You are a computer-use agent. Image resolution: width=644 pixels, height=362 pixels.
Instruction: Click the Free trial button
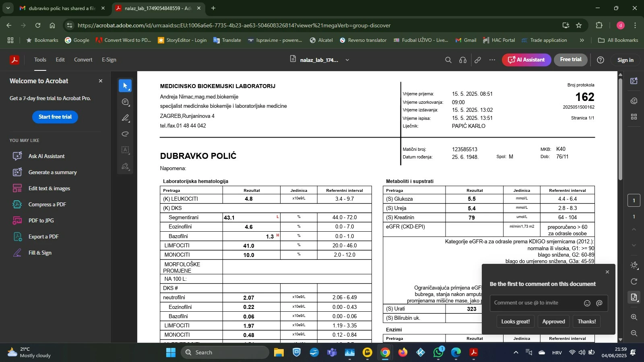(571, 60)
